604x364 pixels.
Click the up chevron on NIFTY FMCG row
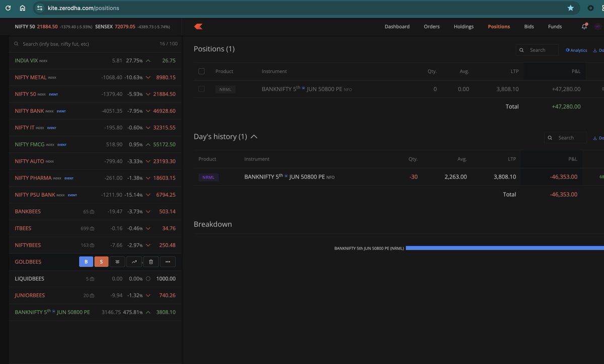coord(148,144)
